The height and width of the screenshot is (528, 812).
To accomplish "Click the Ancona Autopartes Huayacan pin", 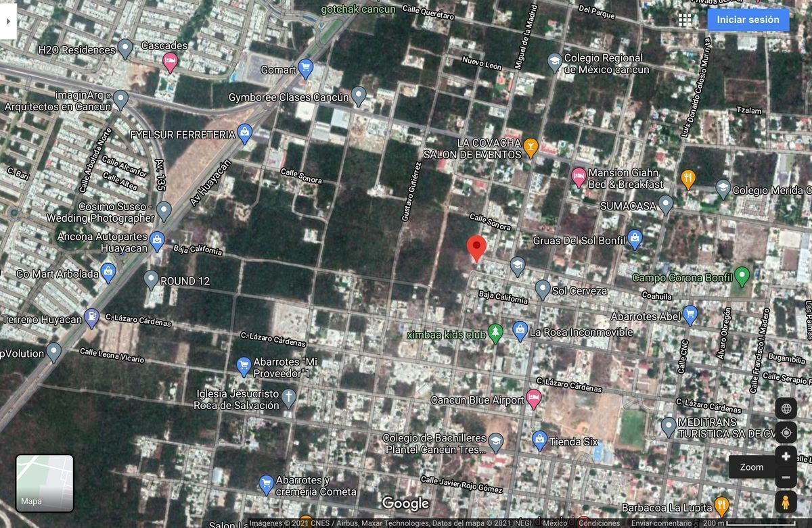I will [157, 241].
